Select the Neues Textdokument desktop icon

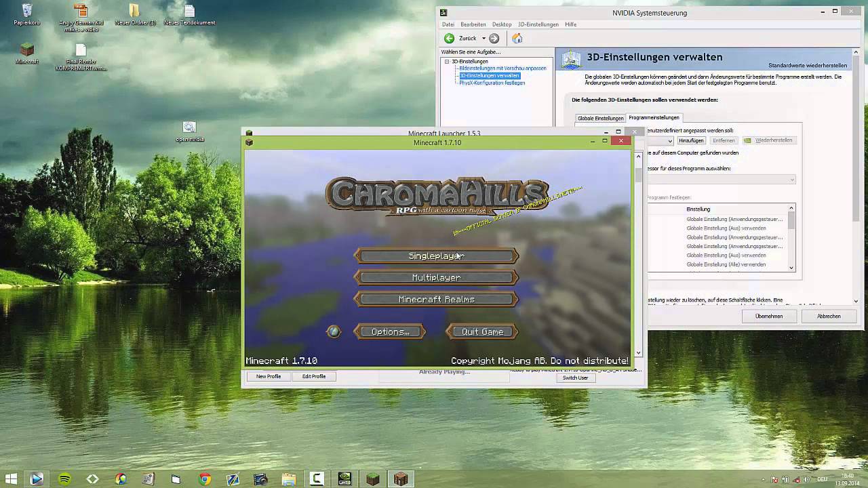[189, 14]
